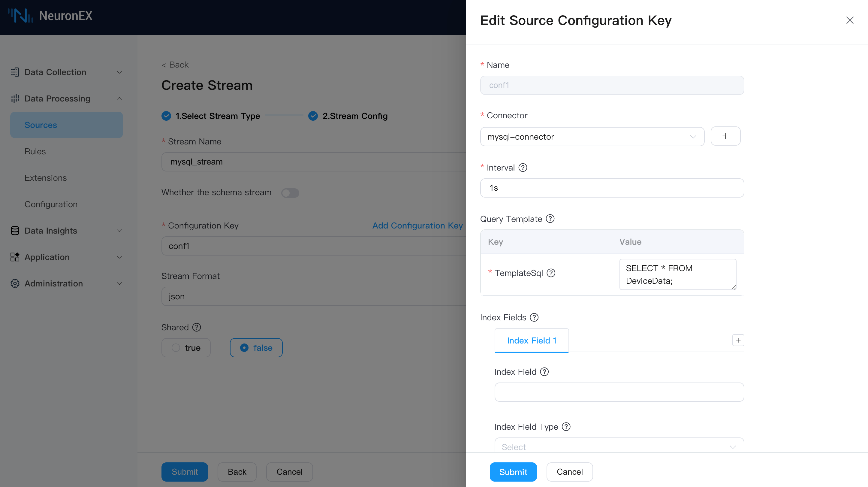
Task: Close the Edit Source Configuration panel
Action: click(849, 20)
